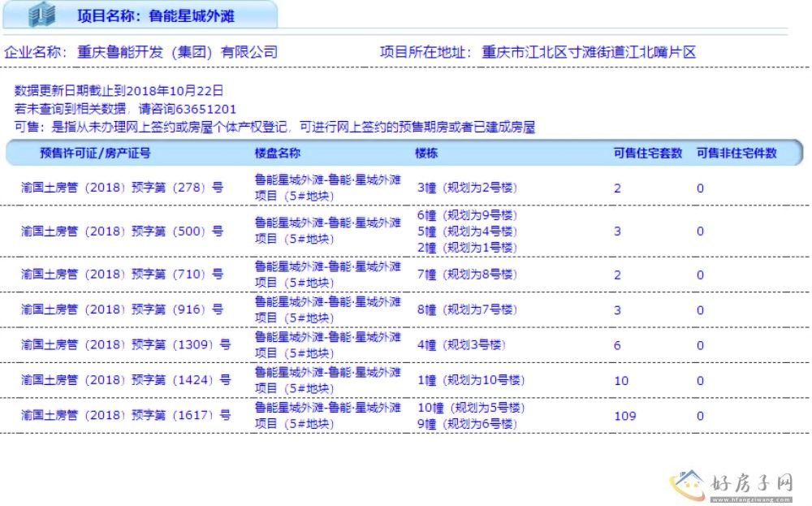Open permit 预字第（1424）号
Viewport: 812px width, 506px height.
[x=126, y=379]
